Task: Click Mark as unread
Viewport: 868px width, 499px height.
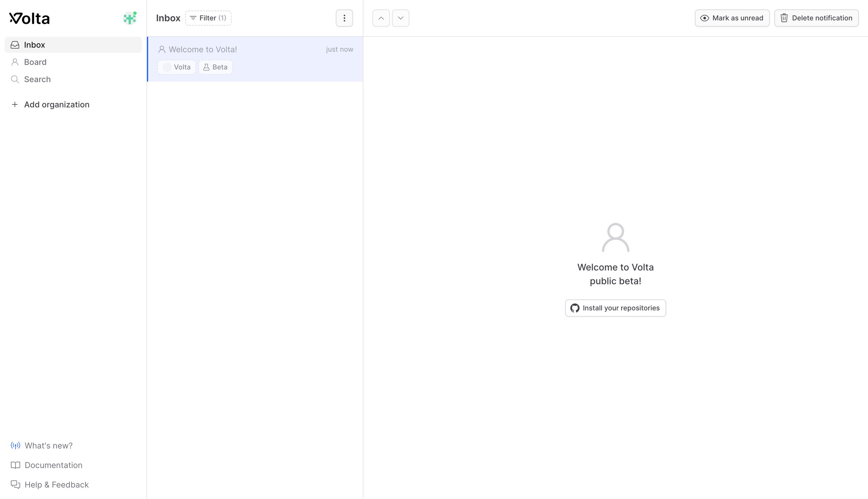Action: coord(732,18)
